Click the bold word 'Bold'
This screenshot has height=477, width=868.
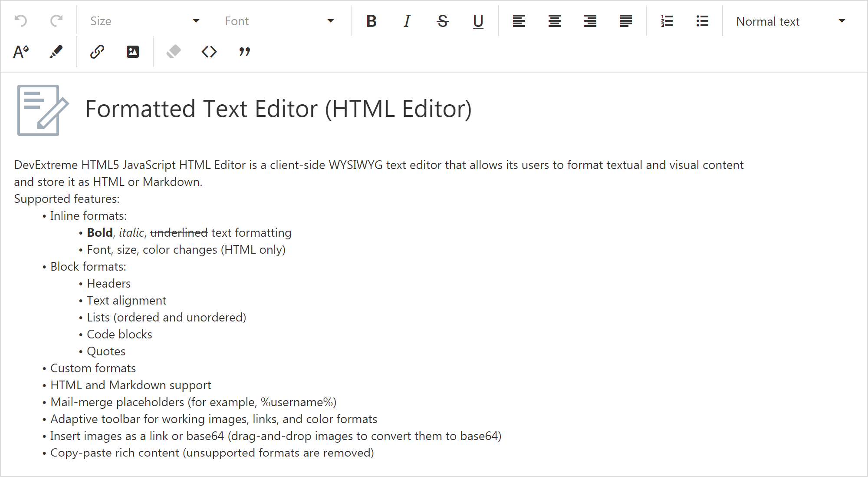coord(100,233)
